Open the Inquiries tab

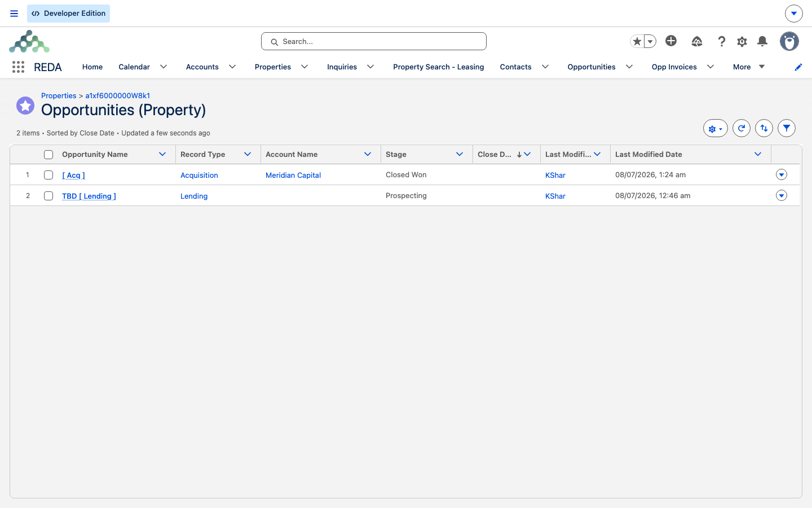point(342,67)
